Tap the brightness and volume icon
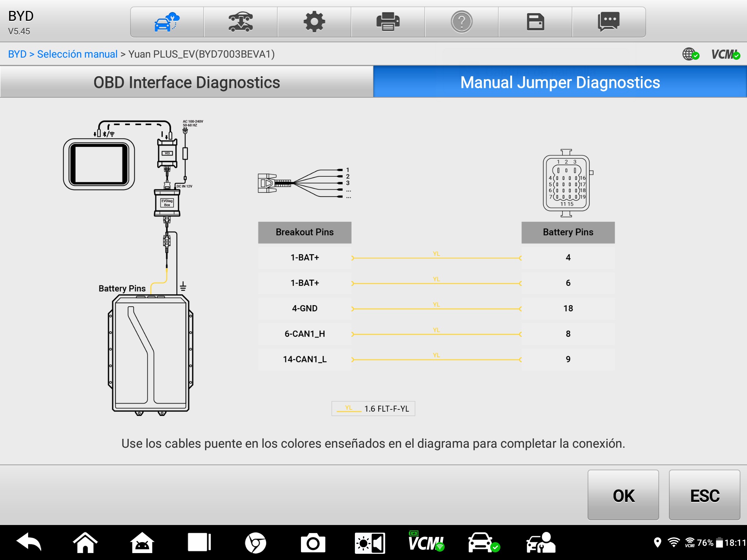This screenshot has width=747, height=560. [369, 543]
